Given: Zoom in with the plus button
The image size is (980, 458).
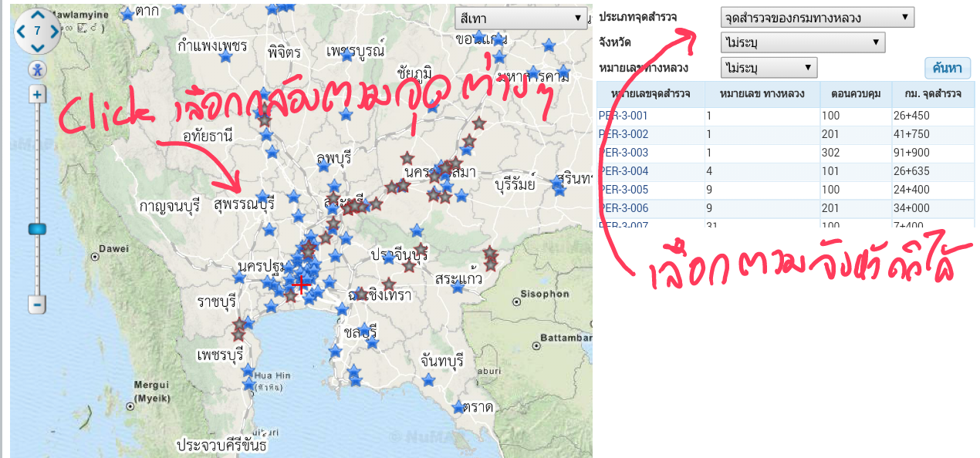Looking at the screenshot, I should click(37, 95).
